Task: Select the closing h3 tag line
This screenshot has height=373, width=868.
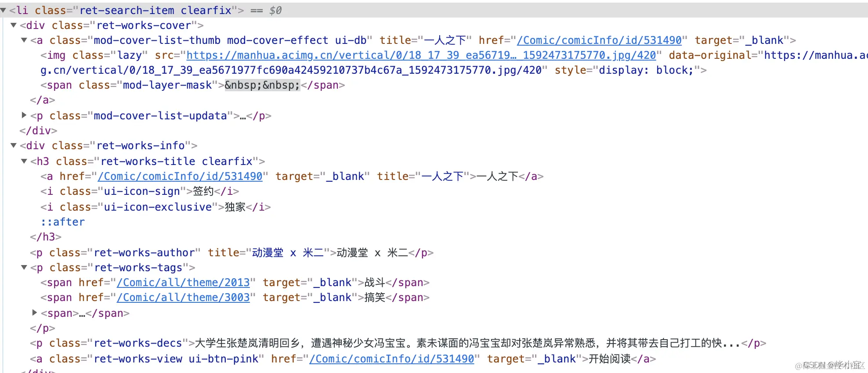Action: point(46,237)
